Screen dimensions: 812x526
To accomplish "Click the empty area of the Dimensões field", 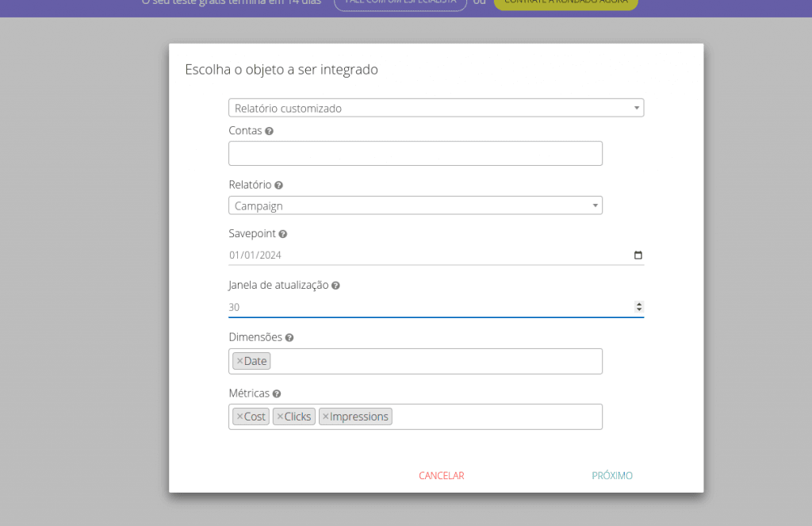I will [436, 361].
